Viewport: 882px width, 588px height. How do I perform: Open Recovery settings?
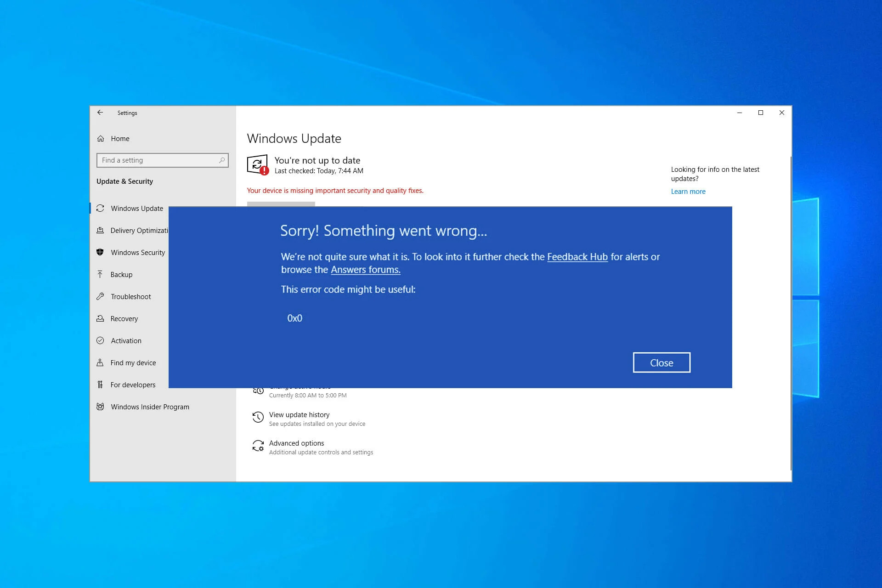click(x=124, y=318)
